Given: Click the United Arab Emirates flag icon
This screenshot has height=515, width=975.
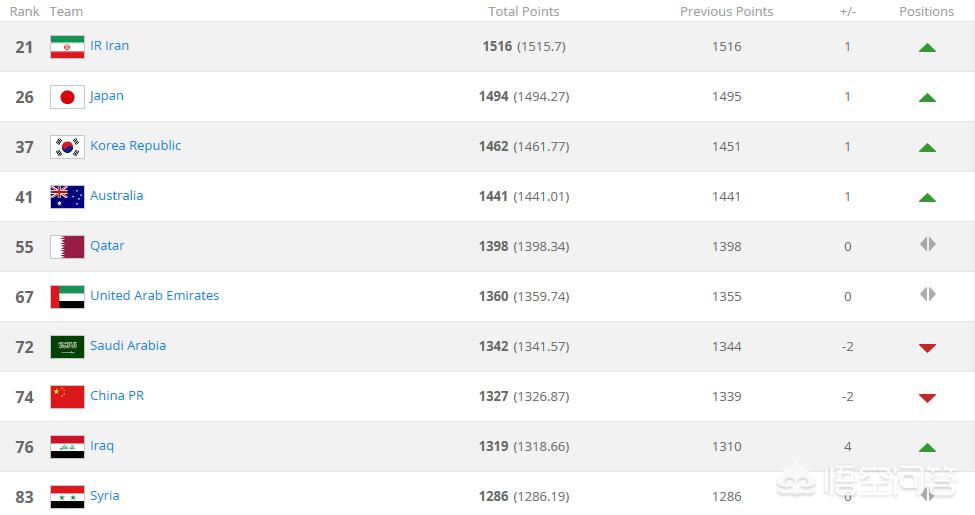Looking at the screenshot, I should pos(67,297).
